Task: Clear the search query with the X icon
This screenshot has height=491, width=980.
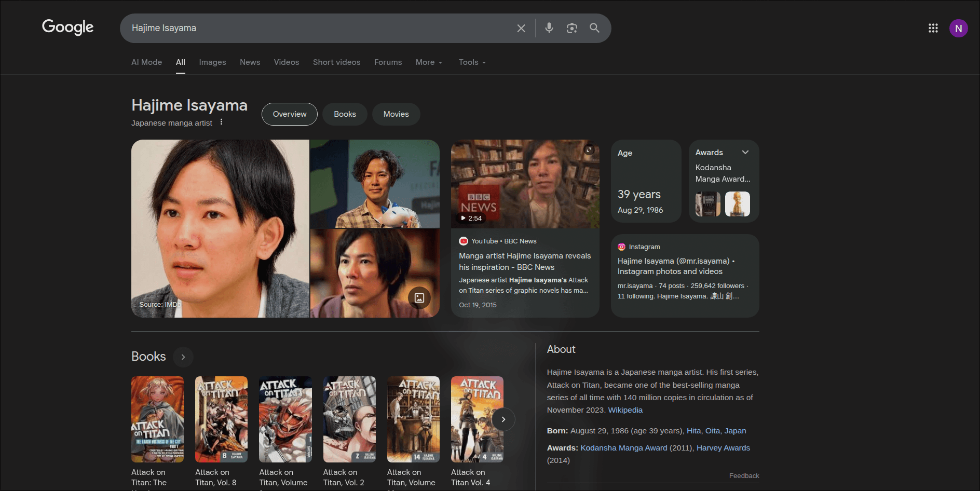Action: 521,28
